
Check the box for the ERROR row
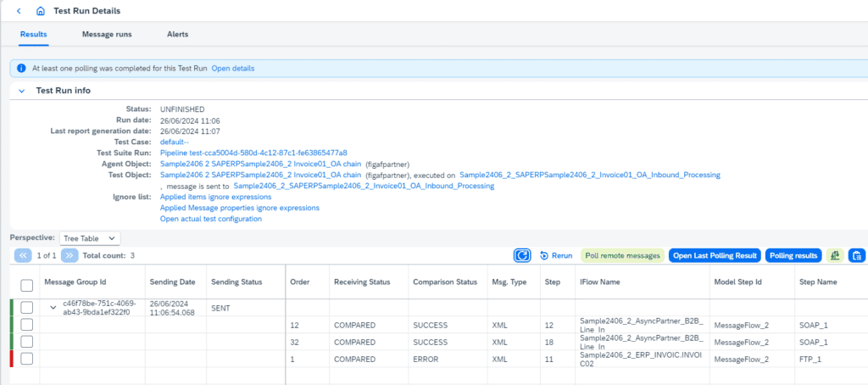pyautogui.click(x=26, y=359)
